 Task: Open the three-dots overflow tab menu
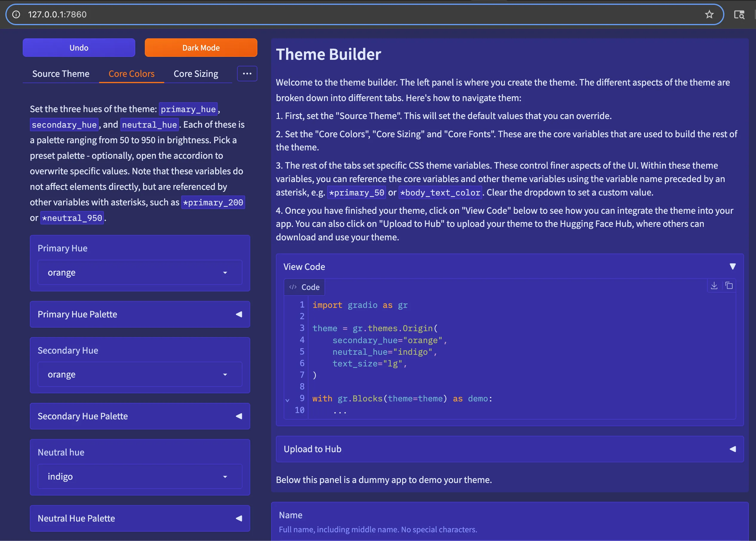[247, 73]
